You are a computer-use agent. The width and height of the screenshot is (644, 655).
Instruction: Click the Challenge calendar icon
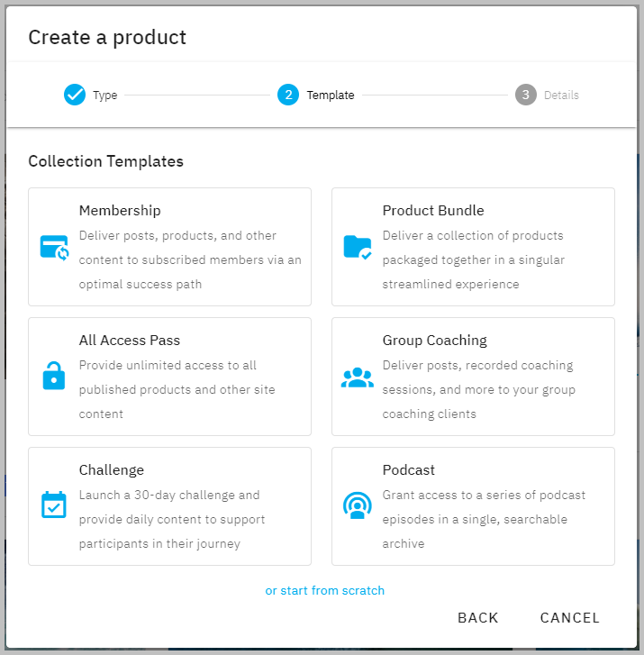coord(54,505)
